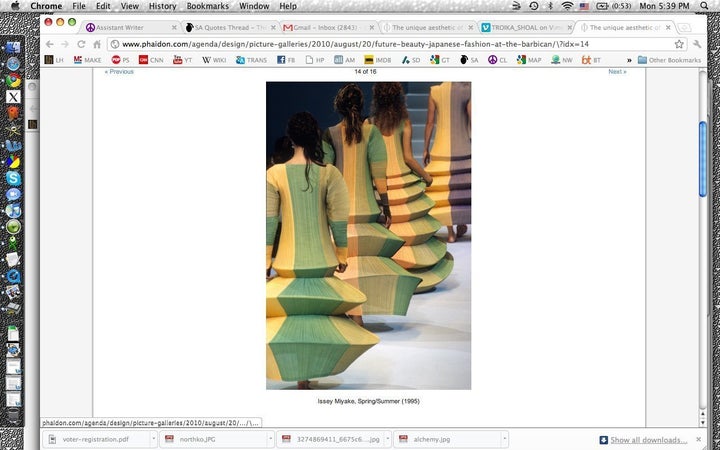
Task: Open the FB Facebook bookmark
Action: (286, 60)
